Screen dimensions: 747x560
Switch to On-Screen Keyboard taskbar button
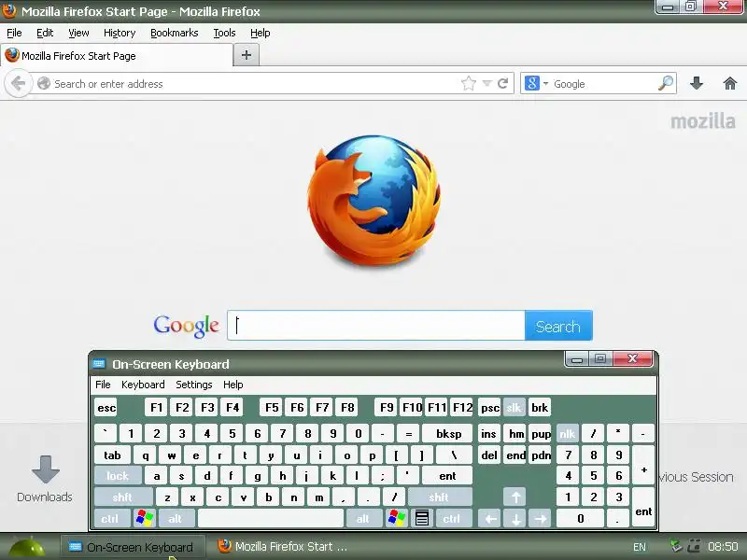[133, 547]
